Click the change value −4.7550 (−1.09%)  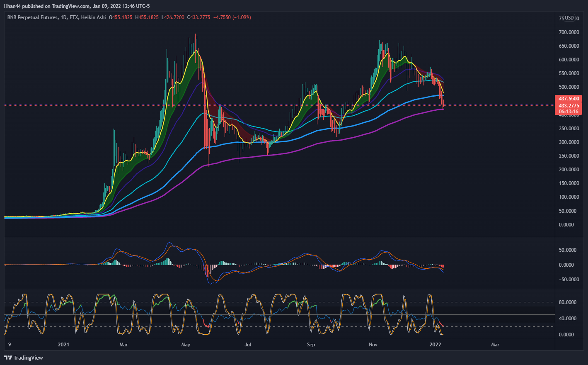click(x=232, y=17)
